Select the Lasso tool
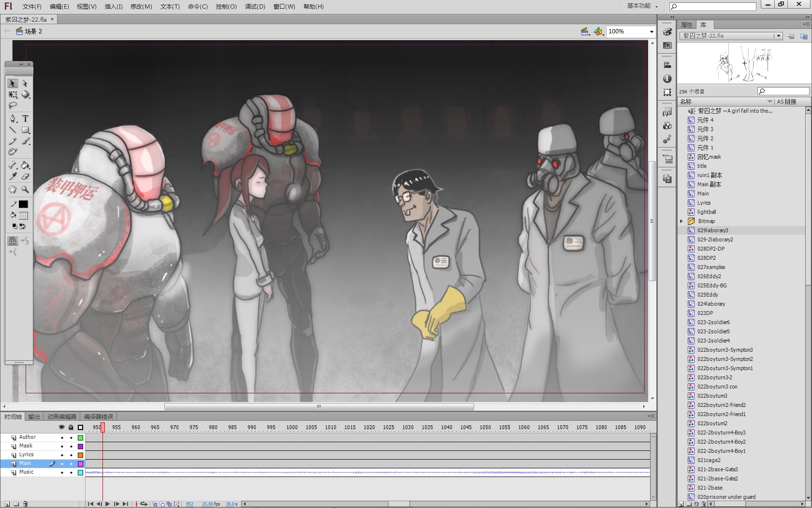This screenshot has height=508, width=812. click(x=13, y=105)
